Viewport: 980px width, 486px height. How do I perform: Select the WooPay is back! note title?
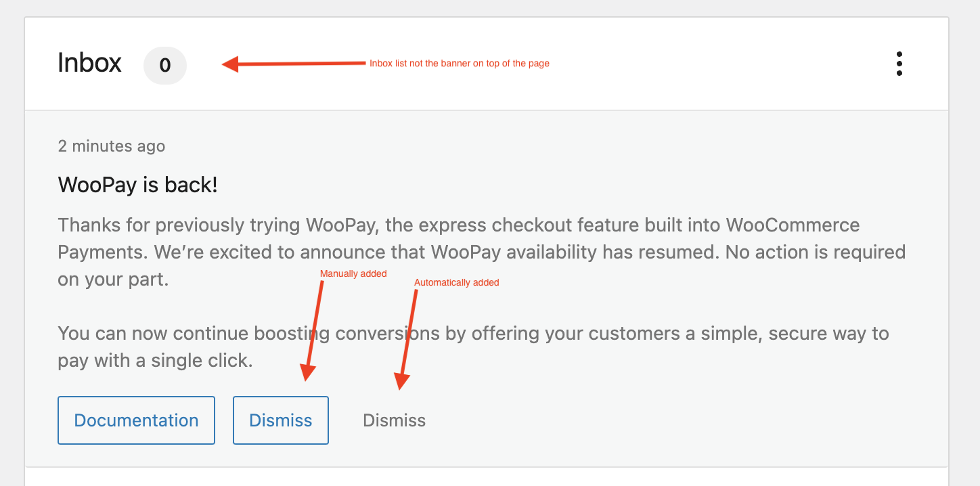click(138, 185)
